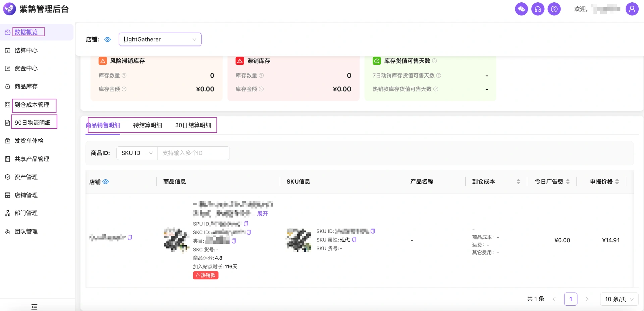This screenshot has height=311, width=644.
Task: Show help for 滞销库存 库存金额
Action: (x=261, y=89)
